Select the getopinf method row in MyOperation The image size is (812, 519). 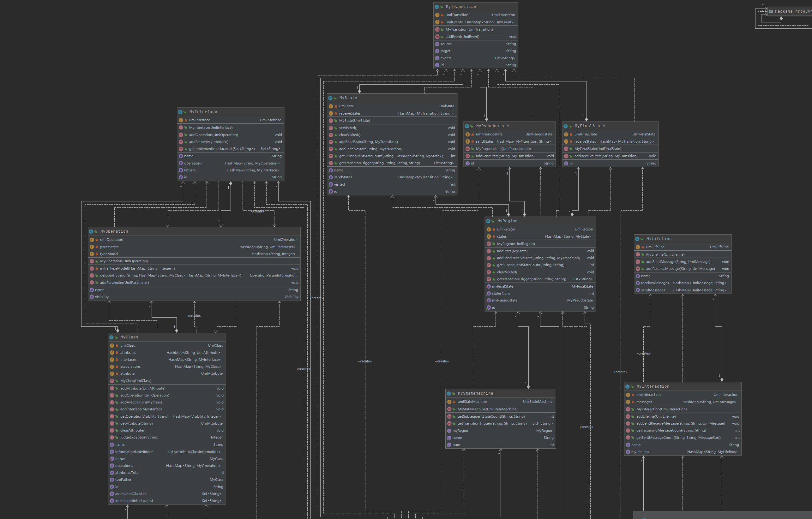coord(170,276)
